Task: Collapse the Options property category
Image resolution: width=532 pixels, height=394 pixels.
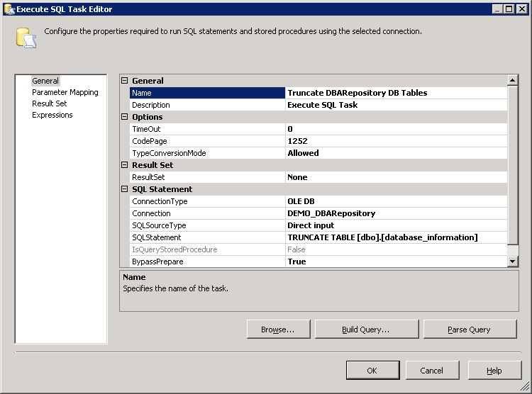Action: click(125, 117)
